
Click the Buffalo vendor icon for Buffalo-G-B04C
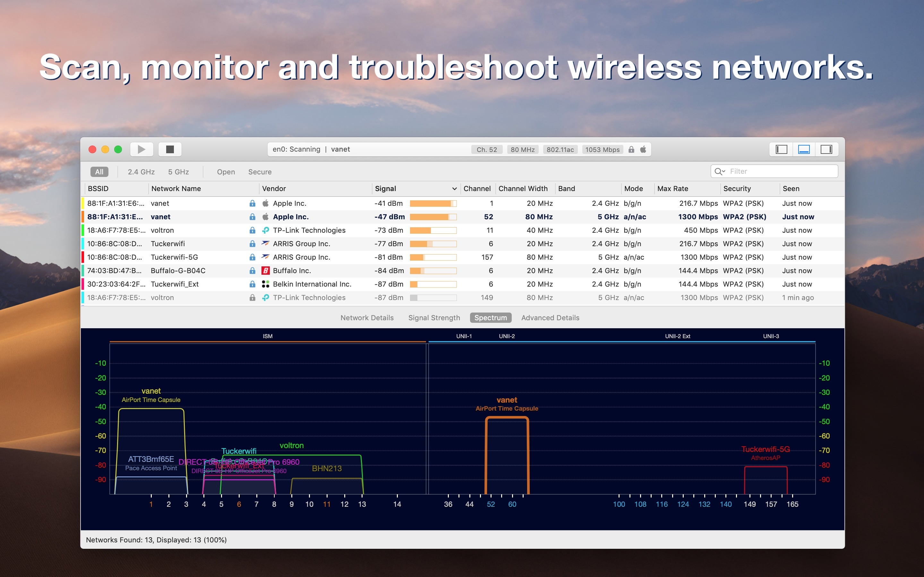click(265, 270)
